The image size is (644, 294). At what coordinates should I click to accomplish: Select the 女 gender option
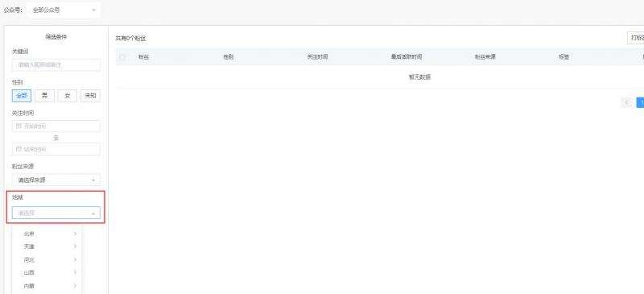tap(68, 96)
